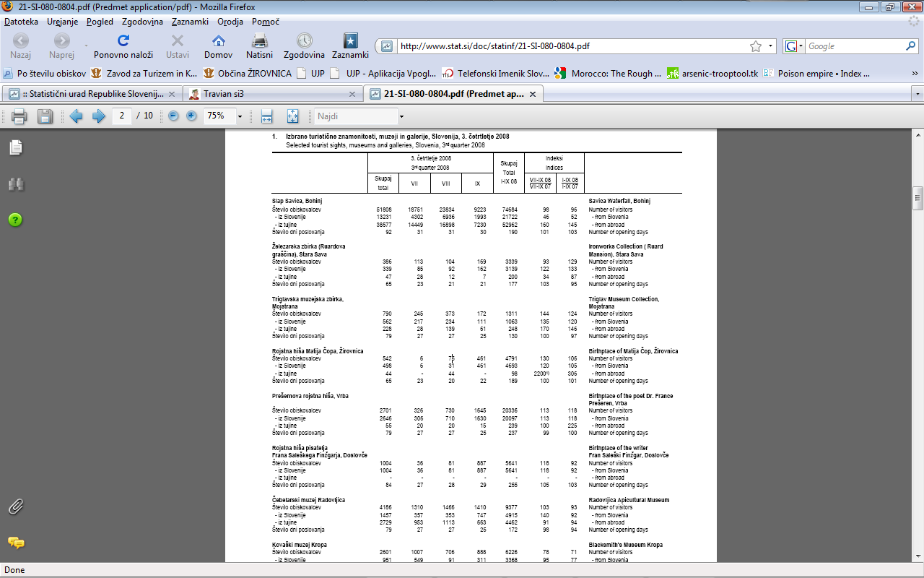The width and height of the screenshot is (924, 578).
Task: Click the Najdi find text field
Action: point(357,116)
